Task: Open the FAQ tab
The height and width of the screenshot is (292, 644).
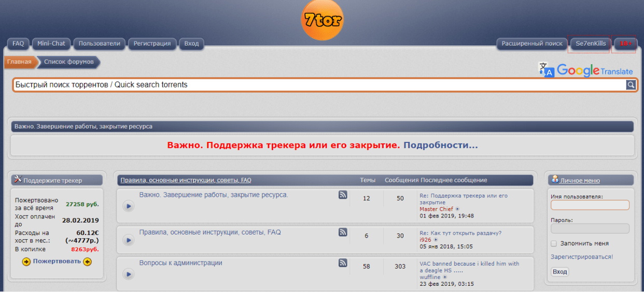Action: click(x=18, y=43)
